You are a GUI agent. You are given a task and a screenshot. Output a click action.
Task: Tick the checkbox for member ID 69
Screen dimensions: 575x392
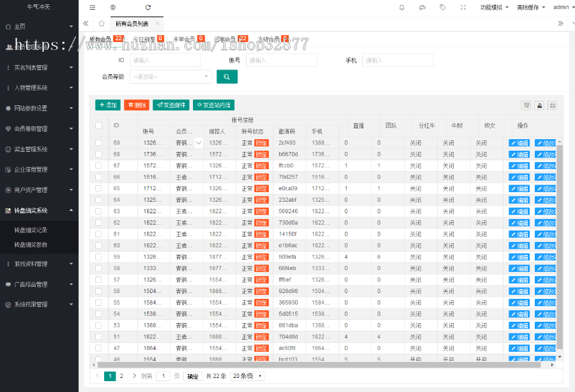coord(98,143)
